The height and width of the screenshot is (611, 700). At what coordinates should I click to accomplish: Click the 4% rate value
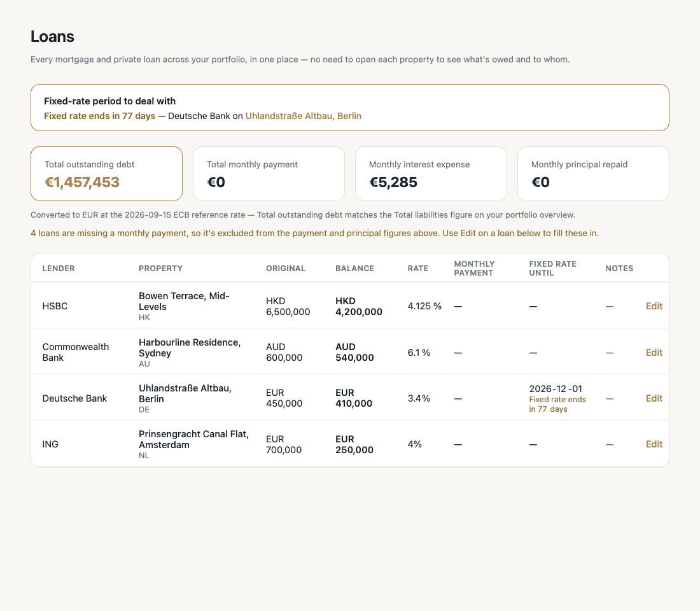(414, 444)
